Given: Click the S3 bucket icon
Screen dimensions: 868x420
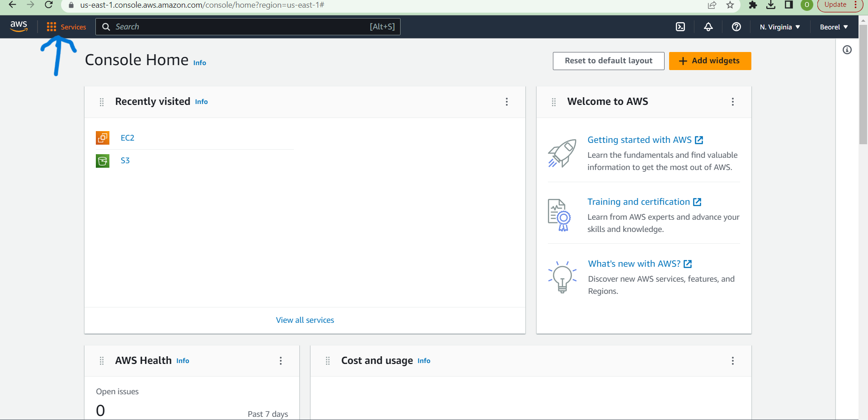Looking at the screenshot, I should pos(103,160).
